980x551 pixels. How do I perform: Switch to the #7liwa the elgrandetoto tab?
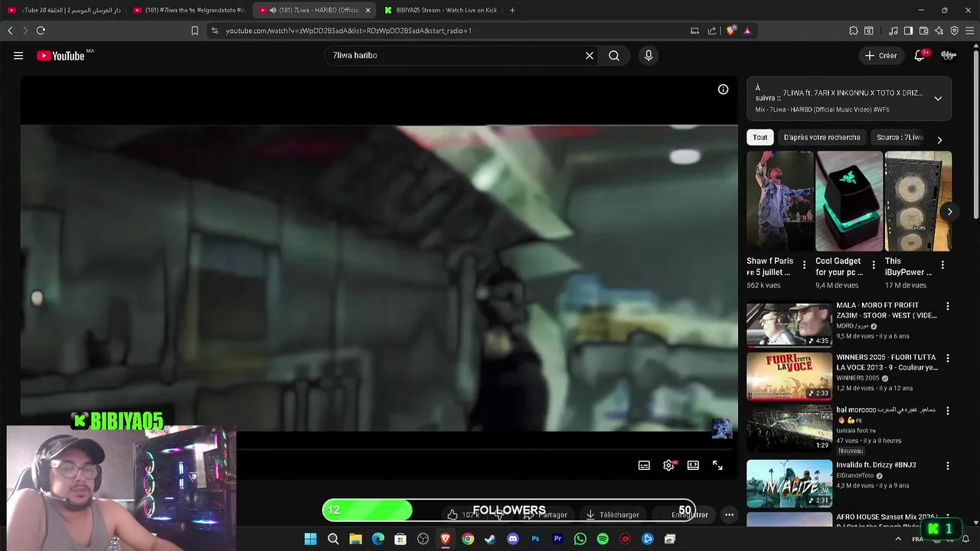188,10
